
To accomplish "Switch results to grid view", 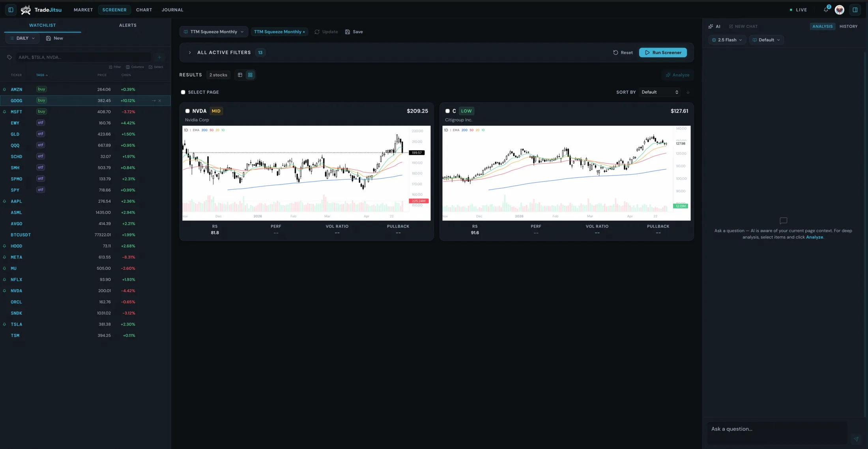I will pos(250,75).
